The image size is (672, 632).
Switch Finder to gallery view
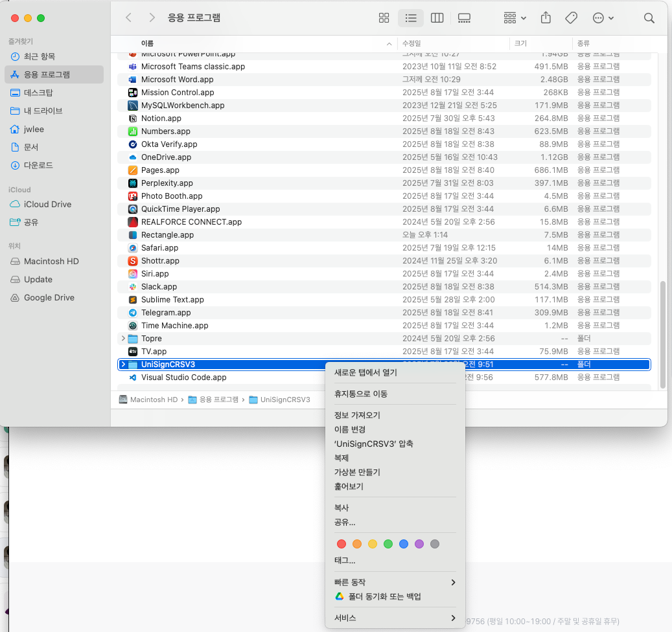pos(464,18)
